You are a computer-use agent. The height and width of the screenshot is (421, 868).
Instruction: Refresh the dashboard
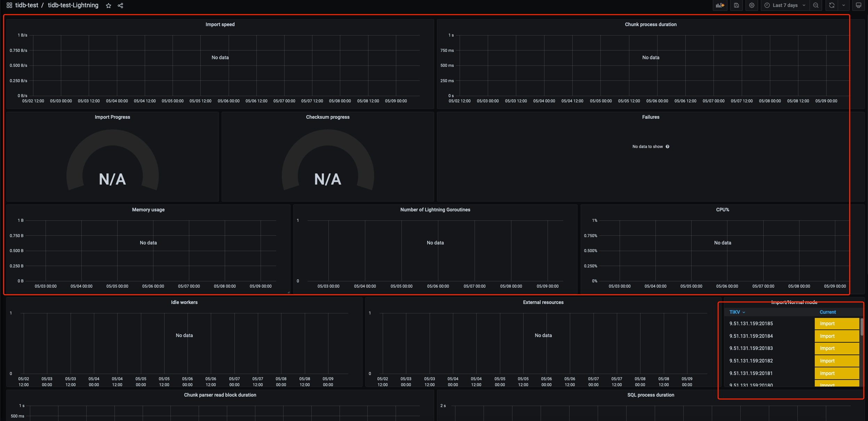pos(832,5)
